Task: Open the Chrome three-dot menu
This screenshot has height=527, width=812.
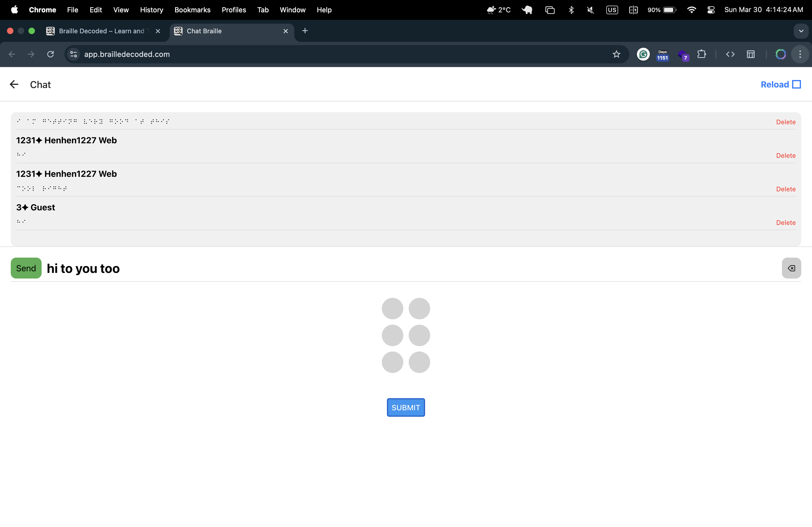Action: tap(800, 54)
